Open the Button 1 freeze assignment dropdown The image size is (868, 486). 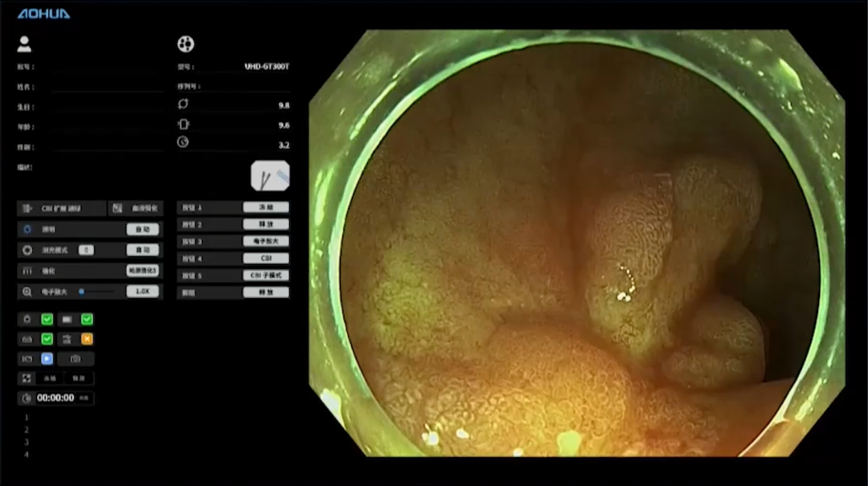[x=266, y=207]
